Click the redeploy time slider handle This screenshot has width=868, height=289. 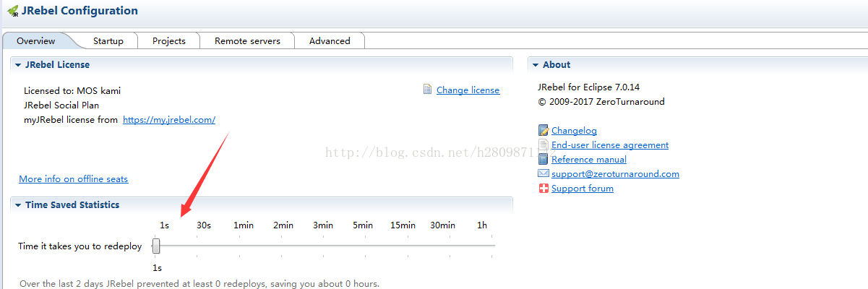pos(156,246)
